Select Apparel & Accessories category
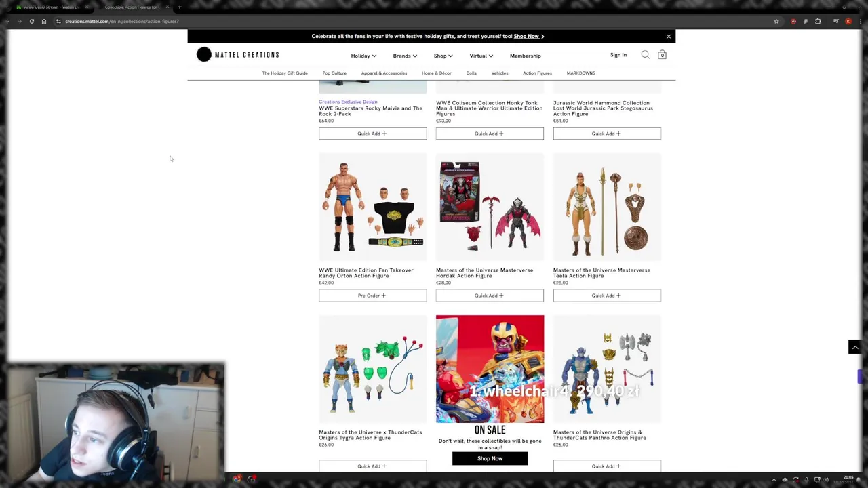 384,73
